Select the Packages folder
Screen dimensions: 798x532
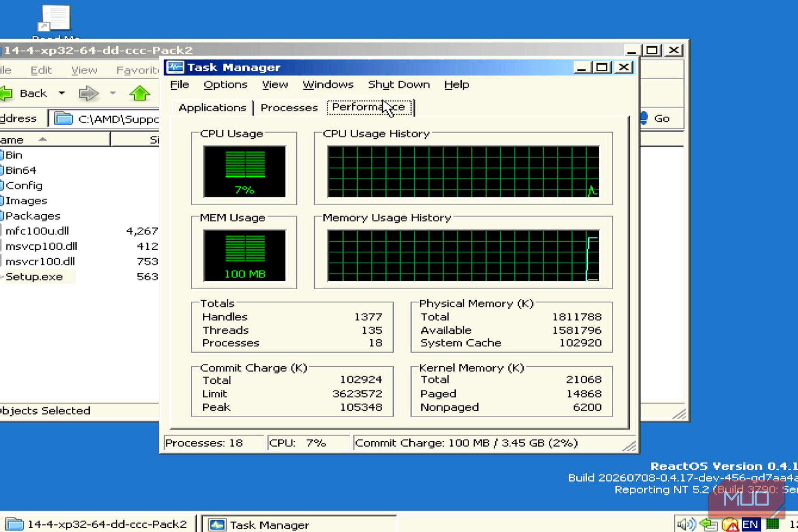(30, 216)
